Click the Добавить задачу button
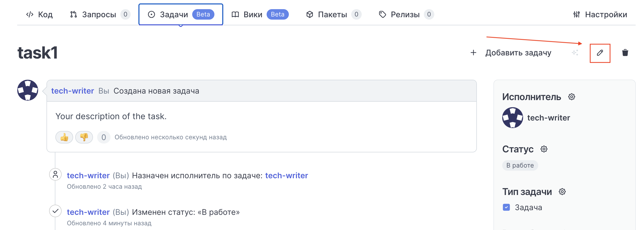Image resolution: width=644 pixels, height=230 pixels. tap(511, 53)
